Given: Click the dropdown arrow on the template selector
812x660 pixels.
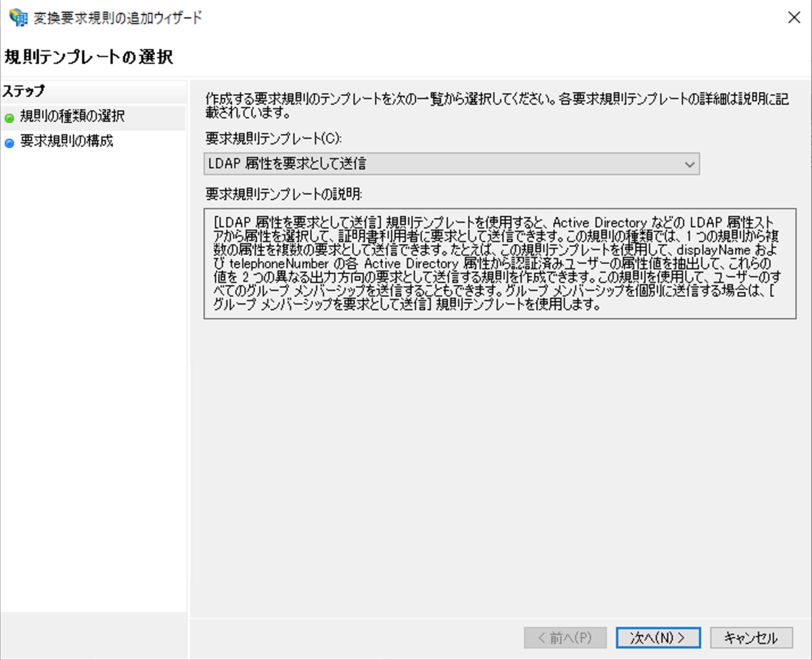Looking at the screenshot, I should [x=690, y=163].
